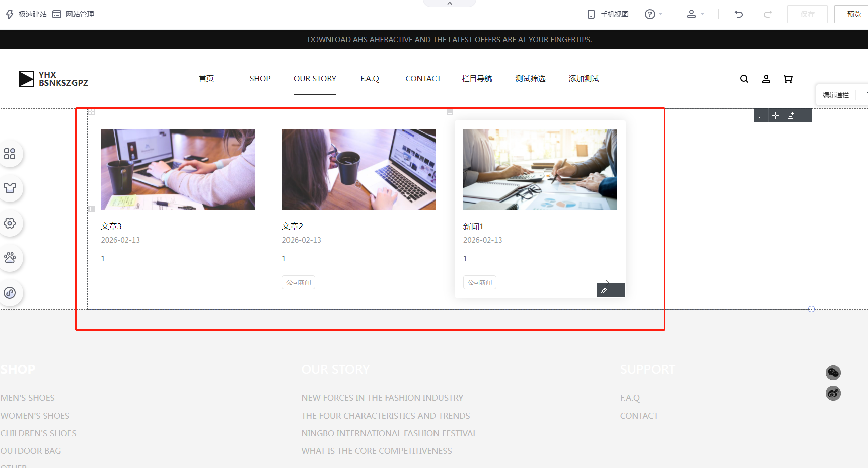This screenshot has width=868, height=468.
Task: Open NINGBO INTERNATIONAL FASHION FESTIVAL link
Action: (x=389, y=433)
